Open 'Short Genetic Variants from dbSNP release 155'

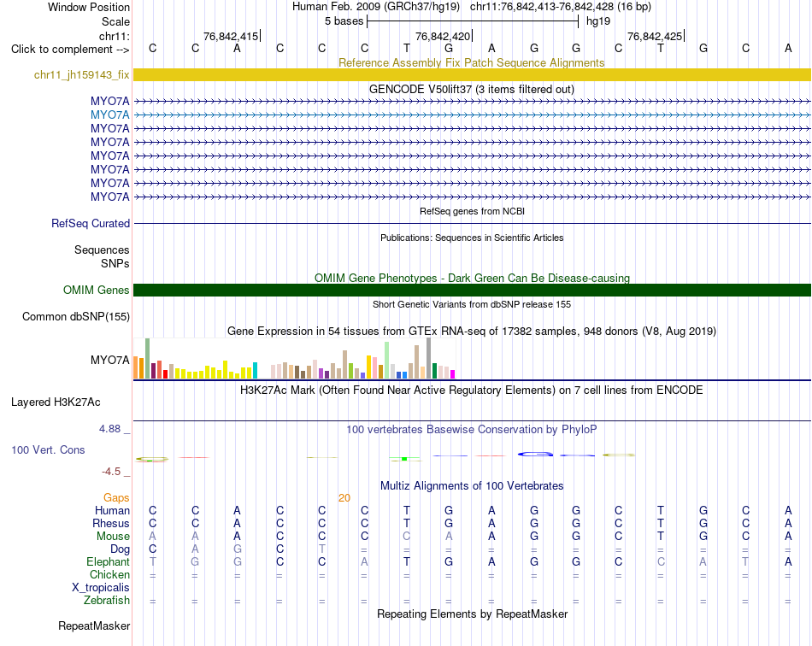[472, 304]
